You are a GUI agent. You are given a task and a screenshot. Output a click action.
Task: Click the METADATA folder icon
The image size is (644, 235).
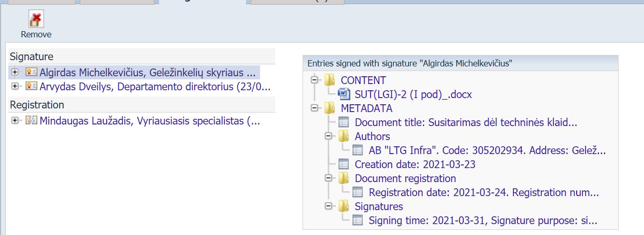[x=330, y=108]
